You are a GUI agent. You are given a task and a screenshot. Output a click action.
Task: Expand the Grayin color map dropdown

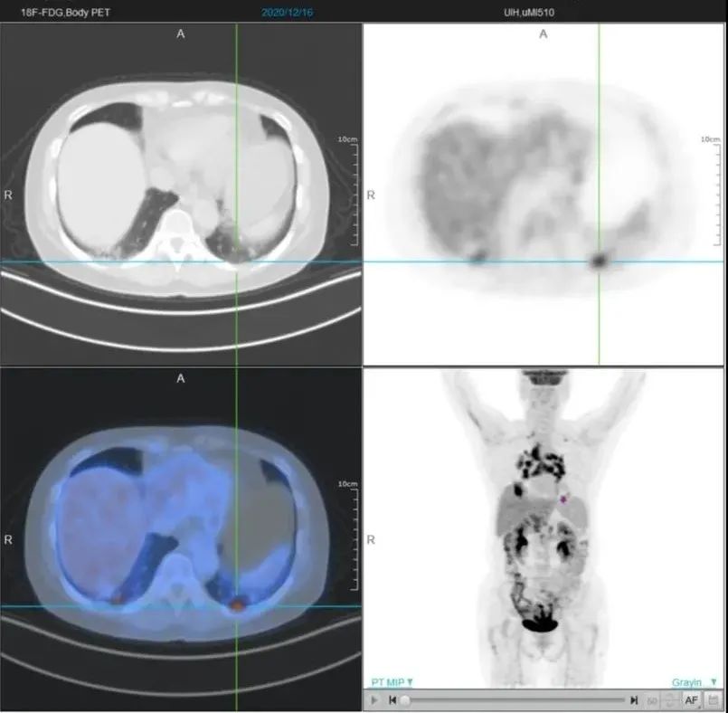click(x=694, y=682)
